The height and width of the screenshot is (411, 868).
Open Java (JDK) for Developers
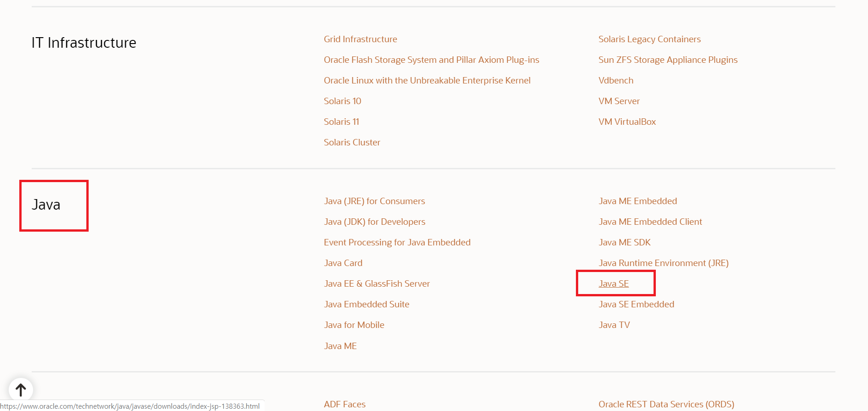click(374, 222)
